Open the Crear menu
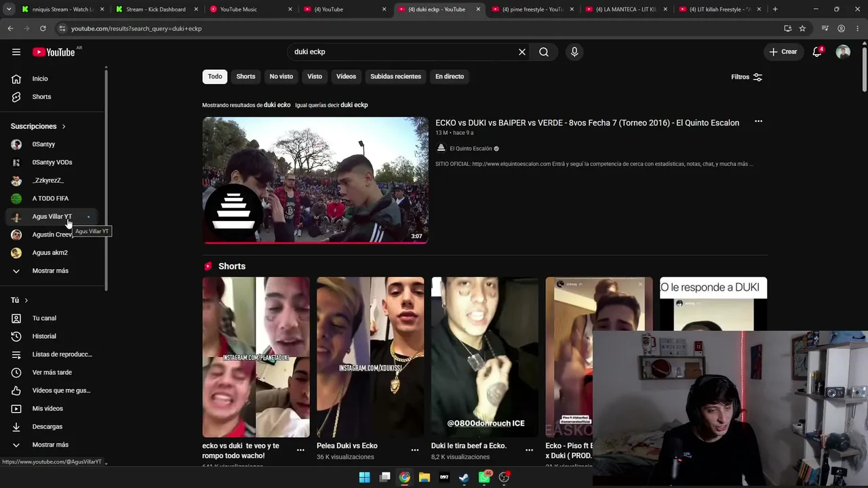 [x=783, y=52]
